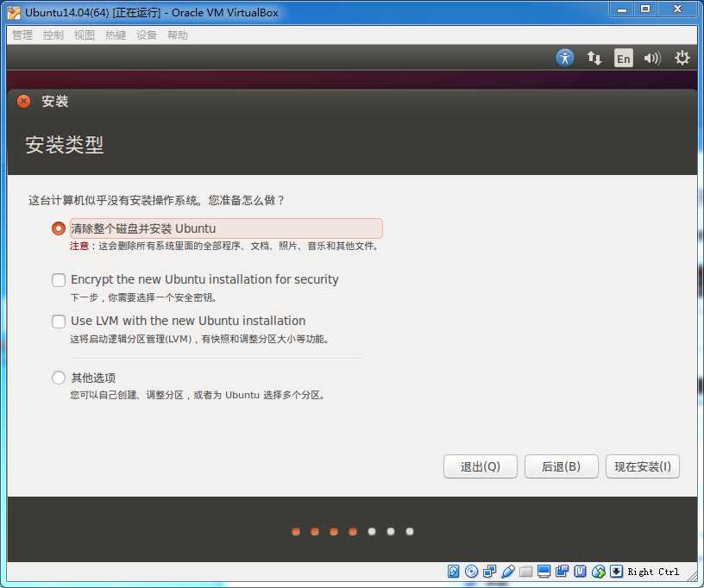Image resolution: width=704 pixels, height=588 pixels.
Task: Open the 管理 menu
Action: point(22,35)
